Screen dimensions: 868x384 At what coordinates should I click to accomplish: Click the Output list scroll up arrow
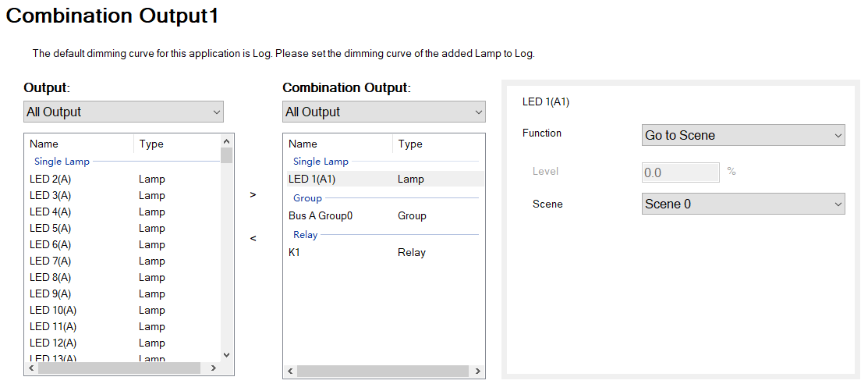click(227, 140)
